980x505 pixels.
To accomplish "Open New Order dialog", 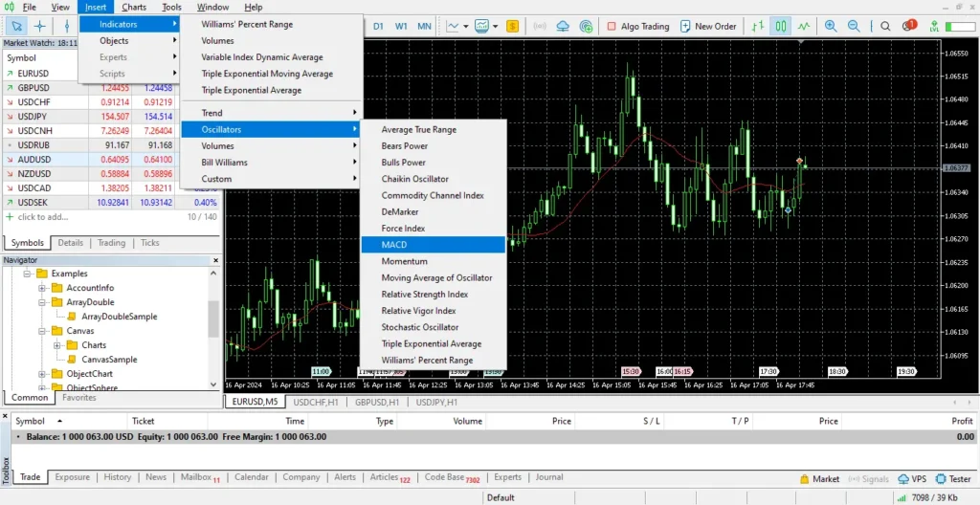I will [708, 26].
